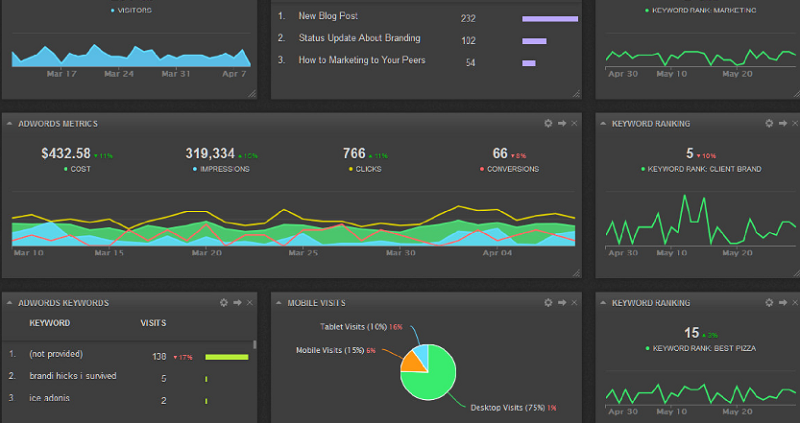Image resolution: width=800 pixels, height=423 pixels.
Task: Collapse the Adwords Metrics widget
Action: pos(9,123)
